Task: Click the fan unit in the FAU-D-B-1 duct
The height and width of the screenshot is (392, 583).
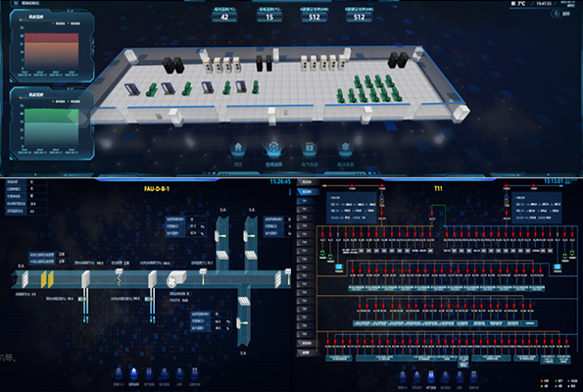Action: tap(176, 279)
